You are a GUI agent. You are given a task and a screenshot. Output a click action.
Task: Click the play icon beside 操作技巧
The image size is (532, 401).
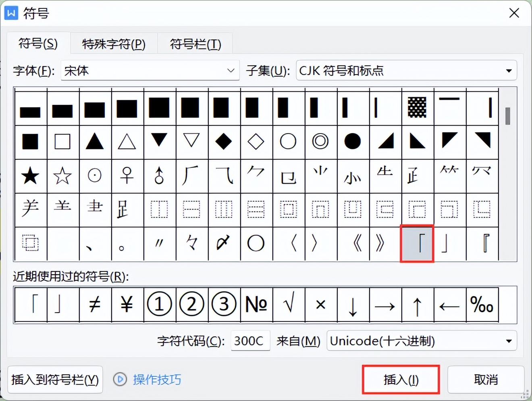point(120,379)
